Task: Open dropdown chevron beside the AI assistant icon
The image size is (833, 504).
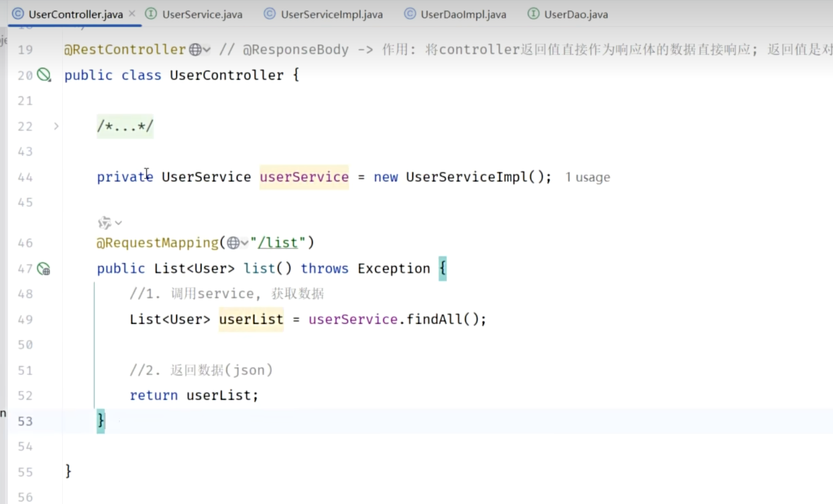Action: click(x=119, y=223)
